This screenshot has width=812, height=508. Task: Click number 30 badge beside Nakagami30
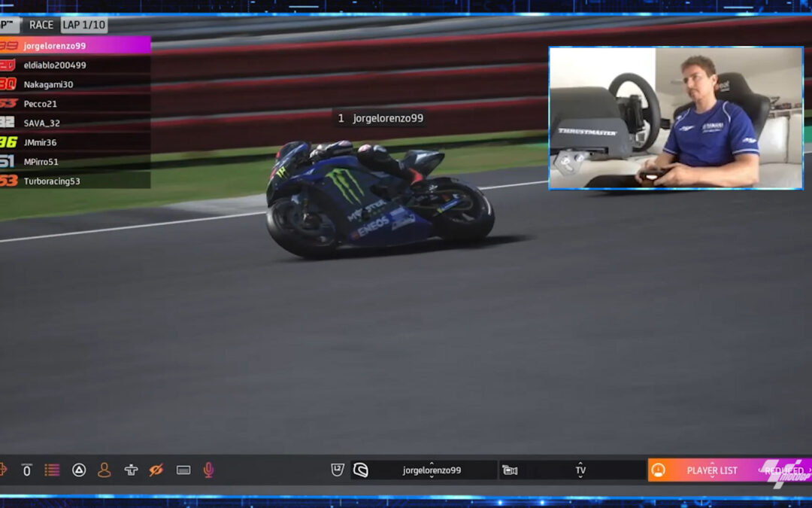[x=8, y=84]
